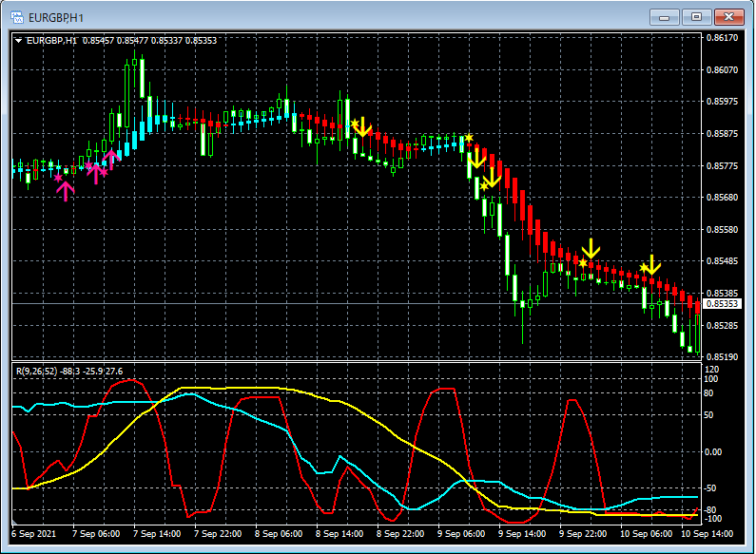This screenshot has width=756, height=554.
Task: Close the EURGBP,H1 chart window
Action: pyautogui.click(x=729, y=17)
